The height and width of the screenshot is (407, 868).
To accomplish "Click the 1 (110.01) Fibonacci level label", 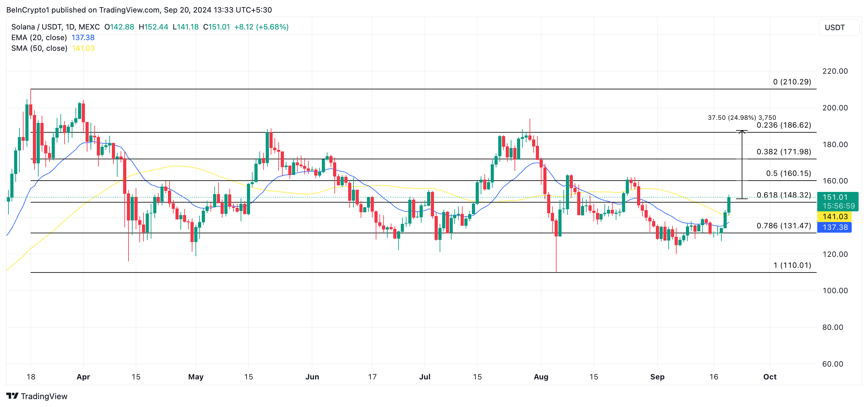I will [792, 265].
